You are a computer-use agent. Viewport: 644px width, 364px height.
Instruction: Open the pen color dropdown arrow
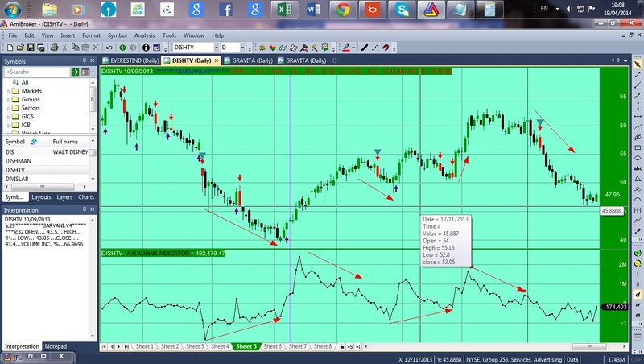tap(353, 48)
